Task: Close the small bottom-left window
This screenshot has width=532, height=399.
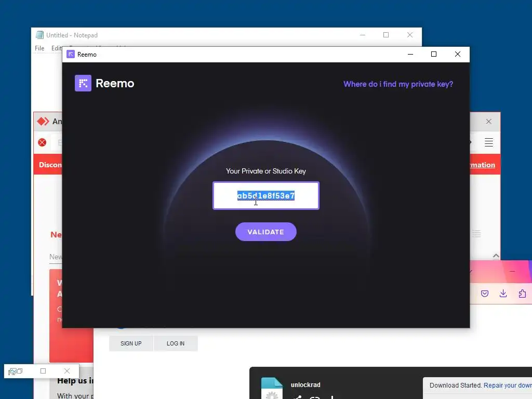Action: pos(67,371)
